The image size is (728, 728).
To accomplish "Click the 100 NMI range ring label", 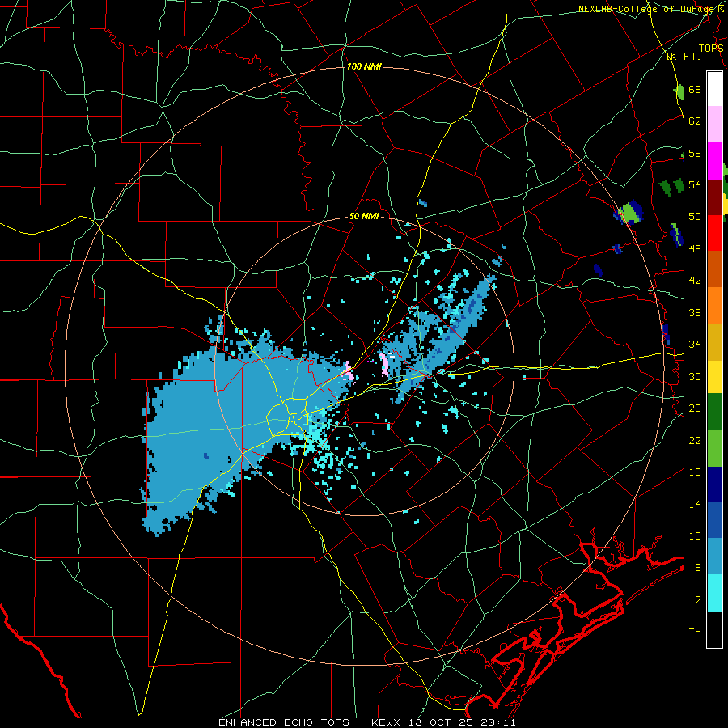I will (364, 67).
